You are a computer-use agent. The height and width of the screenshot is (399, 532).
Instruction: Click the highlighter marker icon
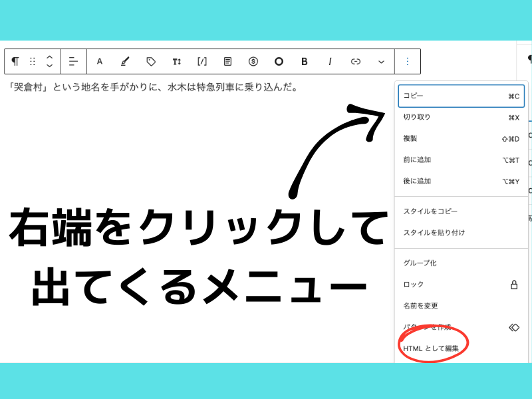coord(125,61)
